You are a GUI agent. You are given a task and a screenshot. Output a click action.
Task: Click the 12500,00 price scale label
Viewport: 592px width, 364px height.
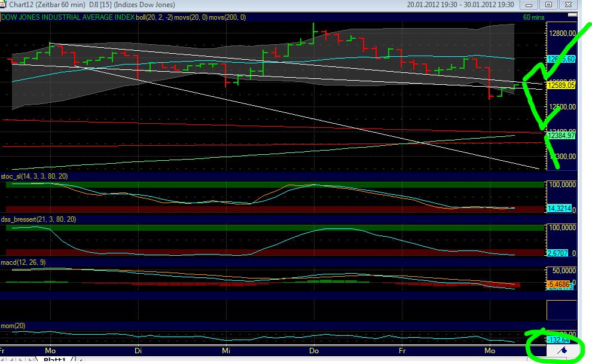click(562, 107)
